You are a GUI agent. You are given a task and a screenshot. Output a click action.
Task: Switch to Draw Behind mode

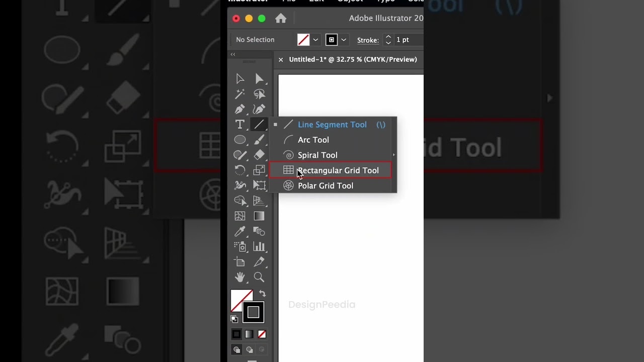coord(249,349)
